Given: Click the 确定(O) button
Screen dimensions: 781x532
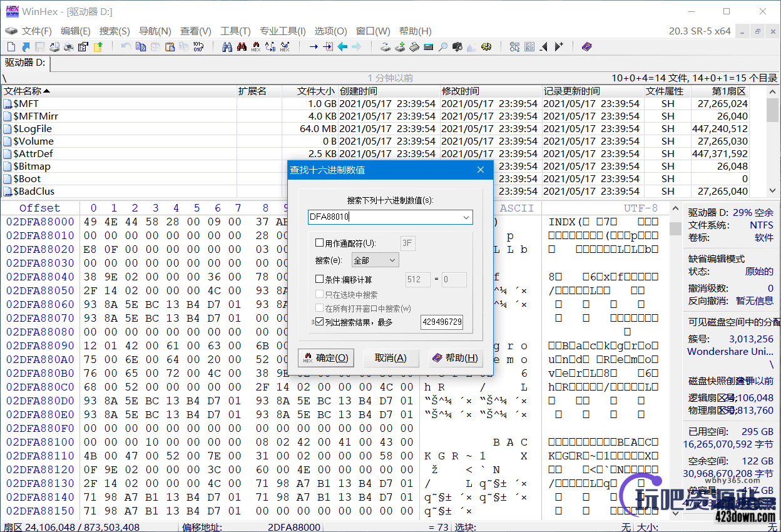Looking at the screenshot, I should pyautogui.click(x=326, y=358).
